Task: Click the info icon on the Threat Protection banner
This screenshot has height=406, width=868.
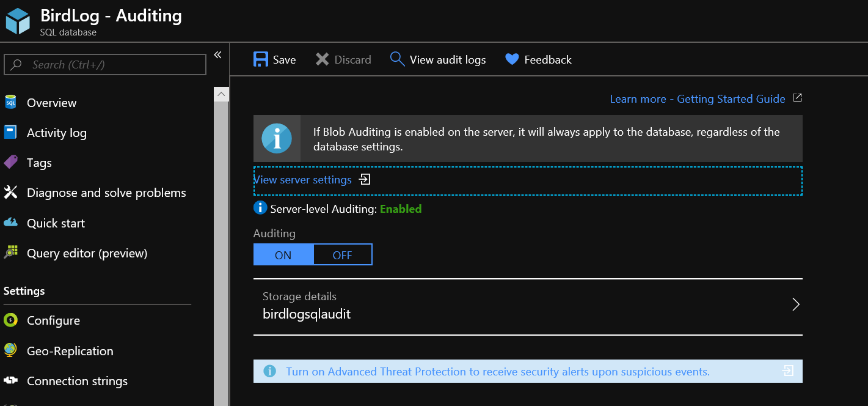Action: point(269,371)
